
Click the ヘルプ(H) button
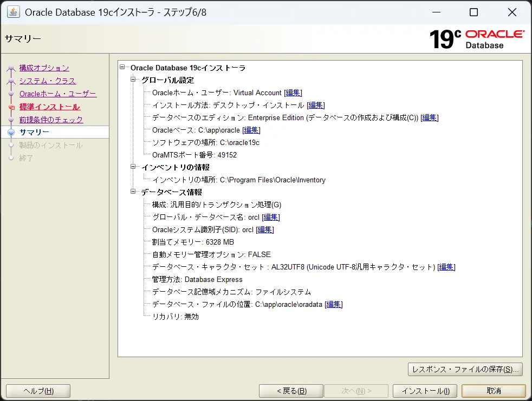pyautogui.click(x=38, y=391)
